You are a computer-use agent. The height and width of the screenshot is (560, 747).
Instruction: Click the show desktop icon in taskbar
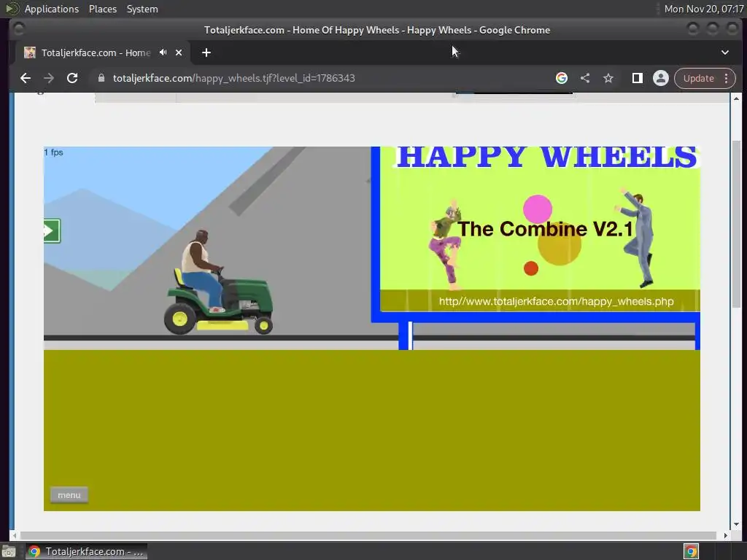pos(9,551)
